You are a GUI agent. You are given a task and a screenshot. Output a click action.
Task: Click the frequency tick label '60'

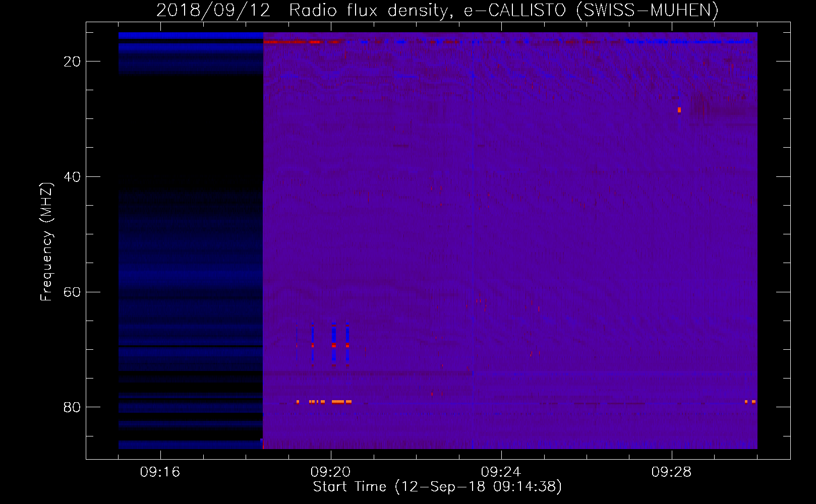click(72, 292)
